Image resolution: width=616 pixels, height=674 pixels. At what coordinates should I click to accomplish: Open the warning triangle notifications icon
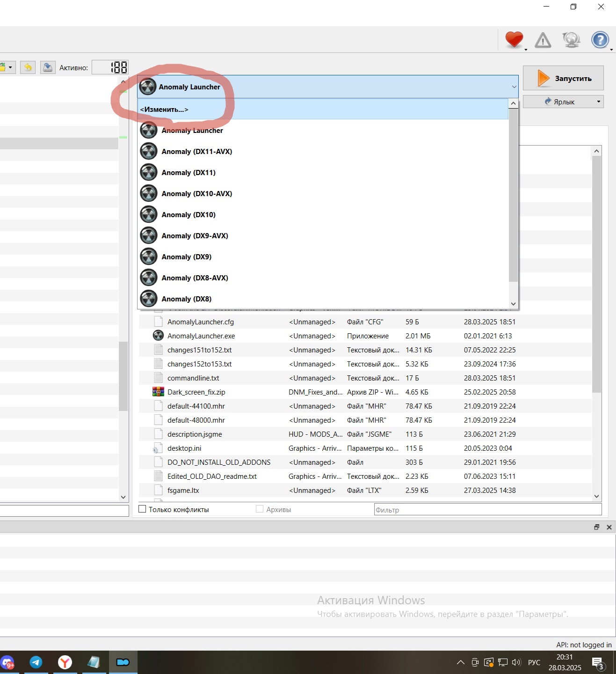pos(543,40)
